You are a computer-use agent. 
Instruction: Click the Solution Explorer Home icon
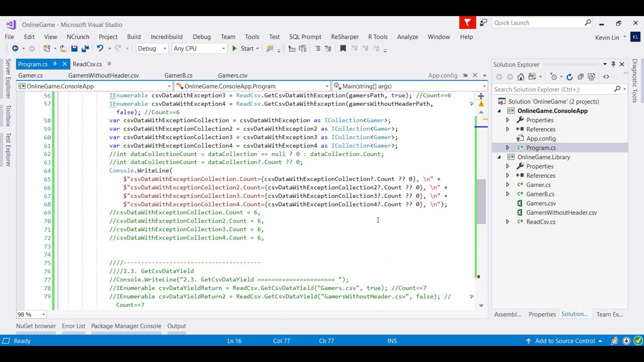click(521, 77)
